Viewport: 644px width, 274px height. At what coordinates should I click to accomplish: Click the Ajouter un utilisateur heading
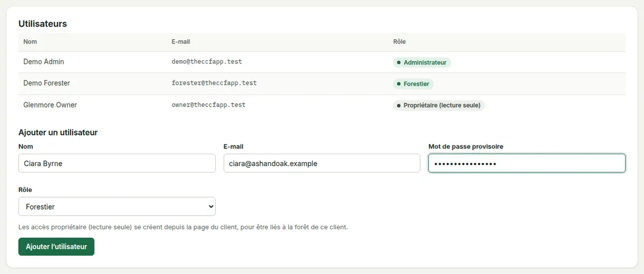(58, 132)
